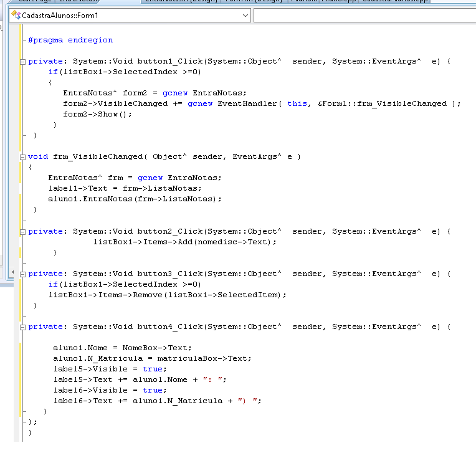Open the empty members dropdown on the right
The image size is (476, 453).
pos(364,15)
